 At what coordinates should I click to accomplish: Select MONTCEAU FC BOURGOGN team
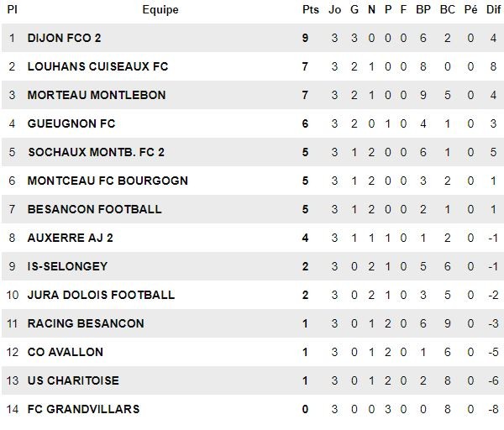point(108,181)
